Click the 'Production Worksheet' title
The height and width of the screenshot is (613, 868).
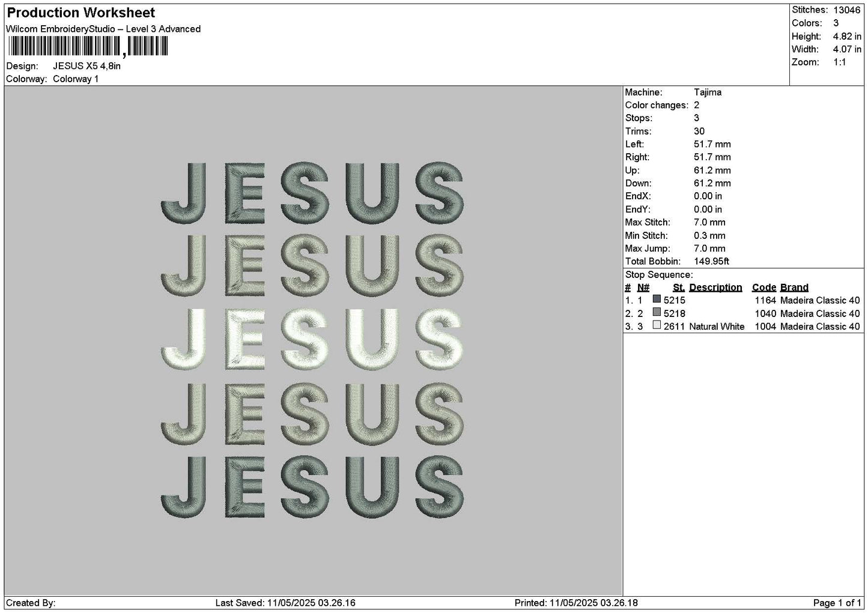coord(80,13)
